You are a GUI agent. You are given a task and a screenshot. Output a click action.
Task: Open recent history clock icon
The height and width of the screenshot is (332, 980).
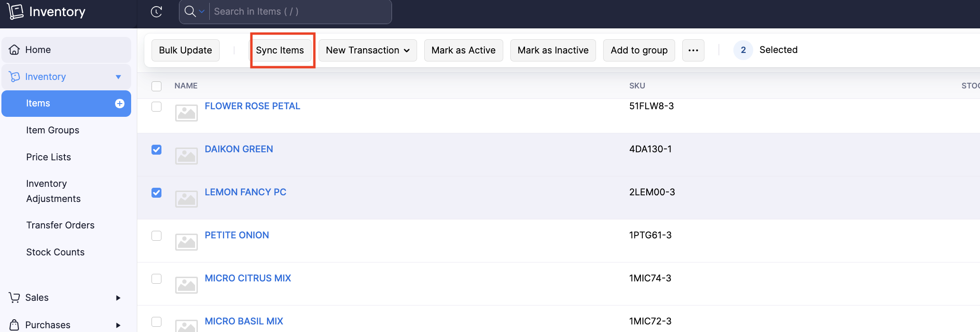(156, 11)
